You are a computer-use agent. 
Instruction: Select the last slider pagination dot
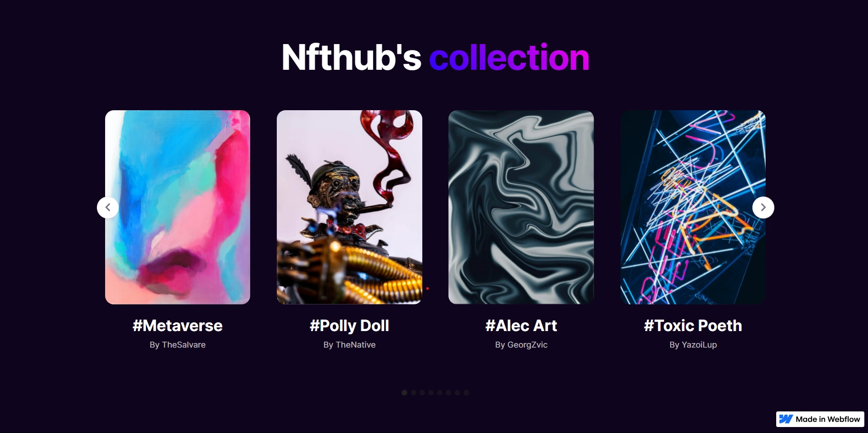click(x=466, y=393)
